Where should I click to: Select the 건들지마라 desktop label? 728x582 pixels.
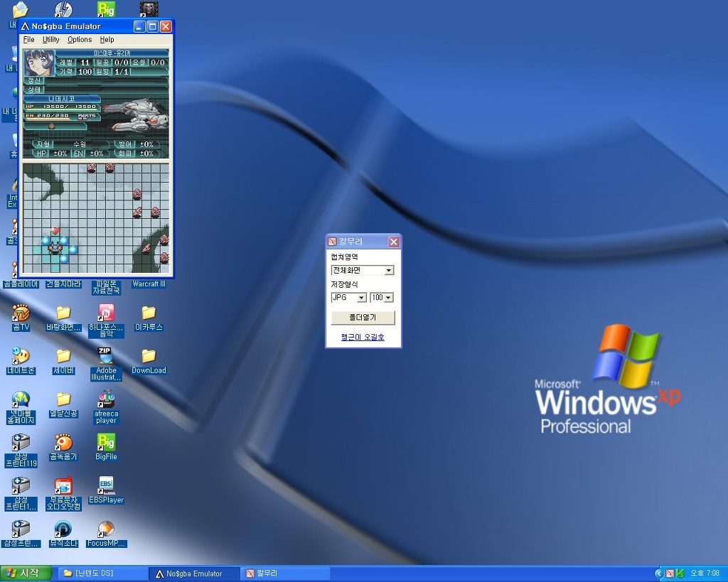pyautogui.click(x=63, y=284)
